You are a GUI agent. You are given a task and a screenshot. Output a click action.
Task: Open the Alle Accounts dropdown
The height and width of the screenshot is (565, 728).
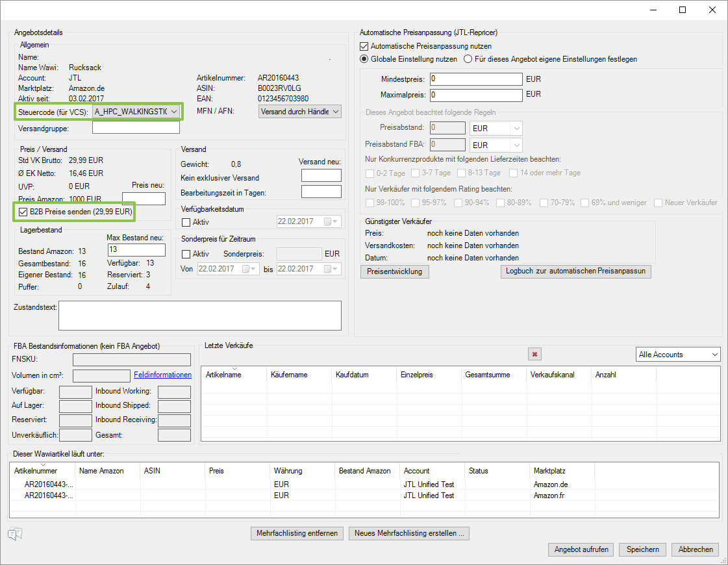point(714,355)
